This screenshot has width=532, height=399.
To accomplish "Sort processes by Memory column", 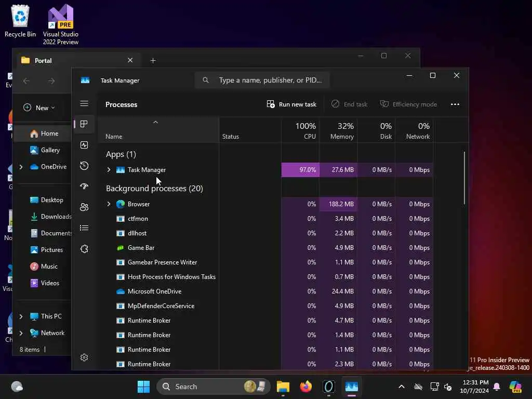I will (338, 130).
